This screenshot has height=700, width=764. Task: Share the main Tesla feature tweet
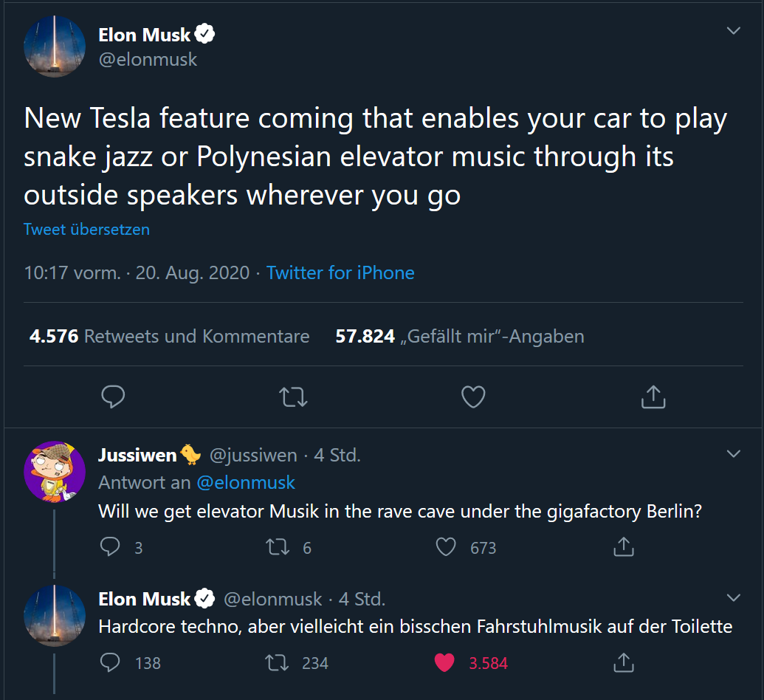(x=653, y=397)
